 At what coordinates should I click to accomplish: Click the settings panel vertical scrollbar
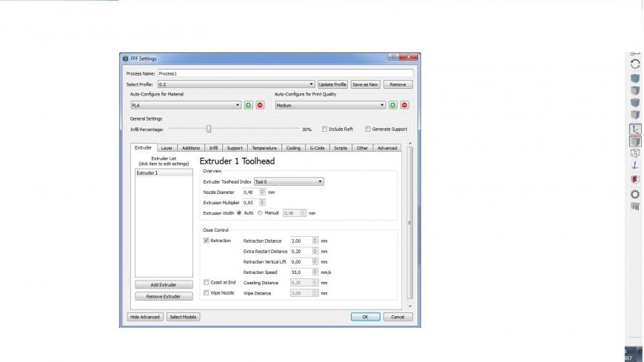click(x=409, y=223)
